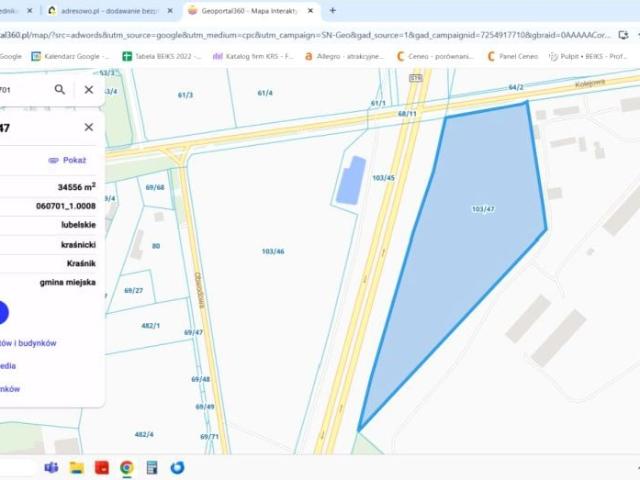640x480 pixels.
Task: Switch to the adresowo.pl browser tab
Action: (98, 10)
